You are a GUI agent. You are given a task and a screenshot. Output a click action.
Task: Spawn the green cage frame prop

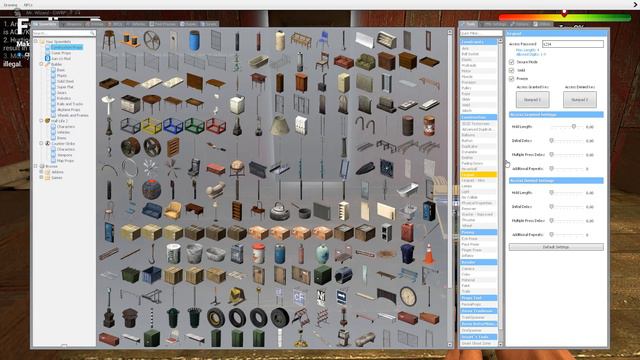tap(194, 125)
